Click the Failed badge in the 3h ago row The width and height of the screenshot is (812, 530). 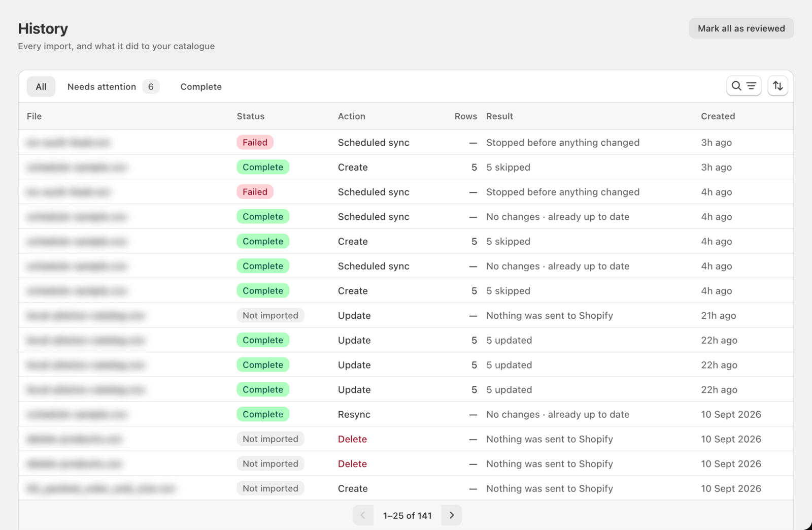[255, 143]
